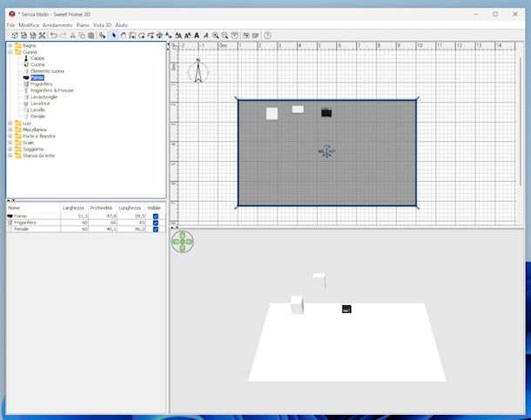Viewport: 531px width, 420px height.
Task: Sort furniture table by Visibile header
Action: pyautogui.click(x=155, y=208)
